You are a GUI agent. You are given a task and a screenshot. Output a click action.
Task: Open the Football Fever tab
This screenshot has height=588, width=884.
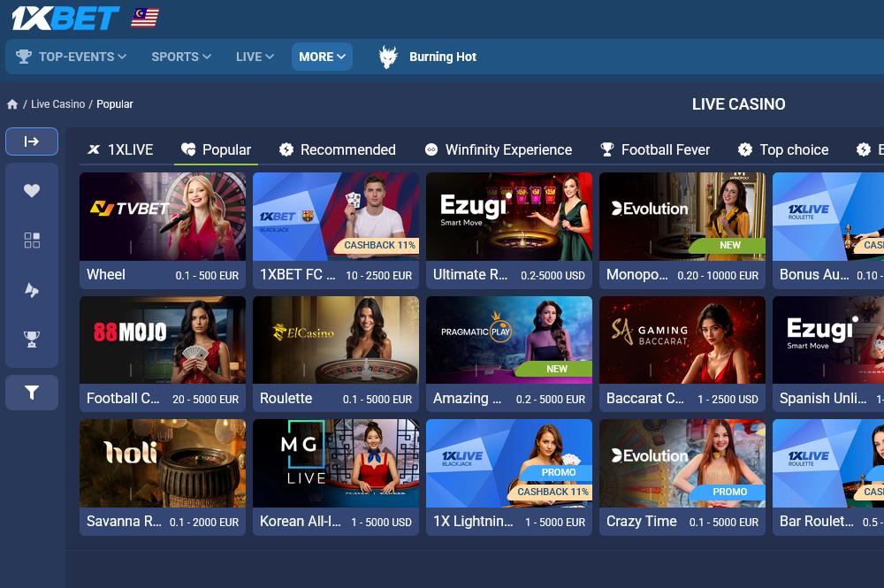click(x=655, y=150)
